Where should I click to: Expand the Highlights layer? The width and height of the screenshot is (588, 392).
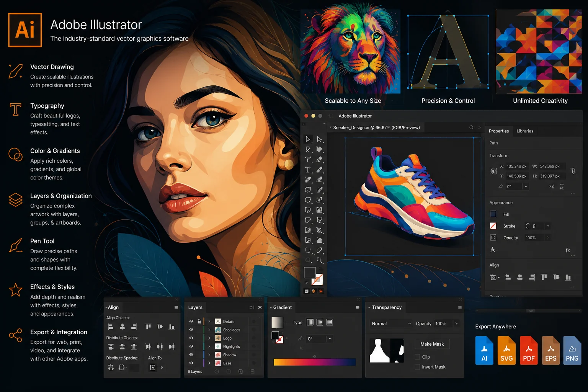click(x=209, y=346)
